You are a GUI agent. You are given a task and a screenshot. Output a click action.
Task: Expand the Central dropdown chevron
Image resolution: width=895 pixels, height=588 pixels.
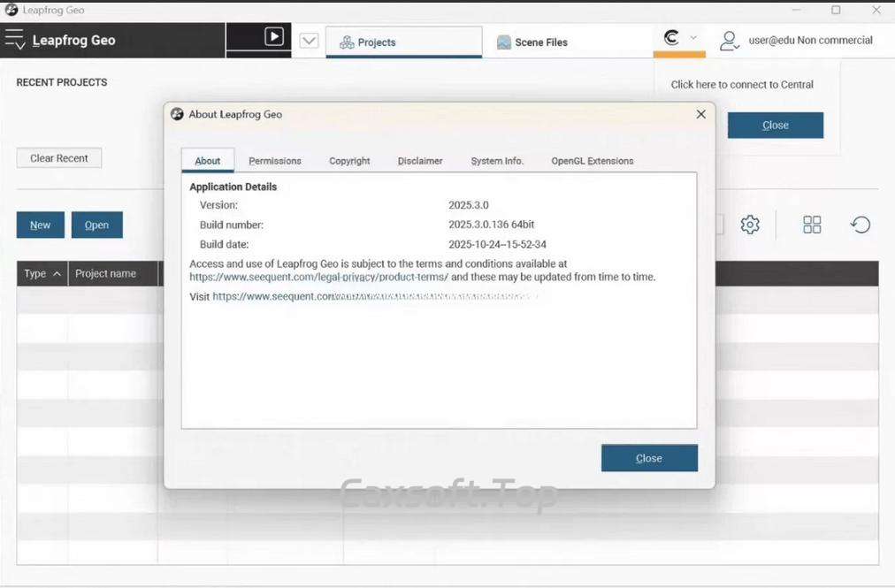pos(693,38)
